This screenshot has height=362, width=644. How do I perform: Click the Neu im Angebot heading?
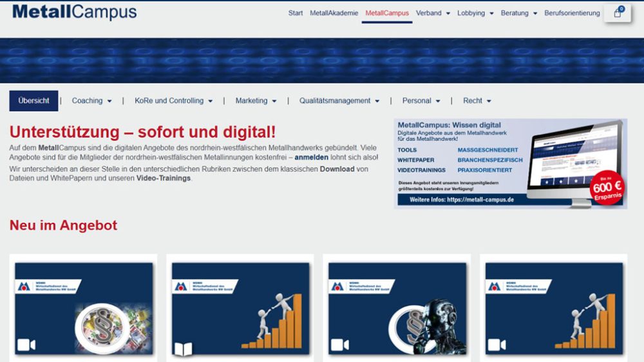pyautogui.click(x=63, y=225)
